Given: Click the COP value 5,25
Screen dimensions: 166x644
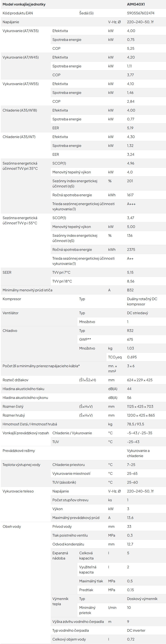Looking at the screenshot, I should 130,48.
